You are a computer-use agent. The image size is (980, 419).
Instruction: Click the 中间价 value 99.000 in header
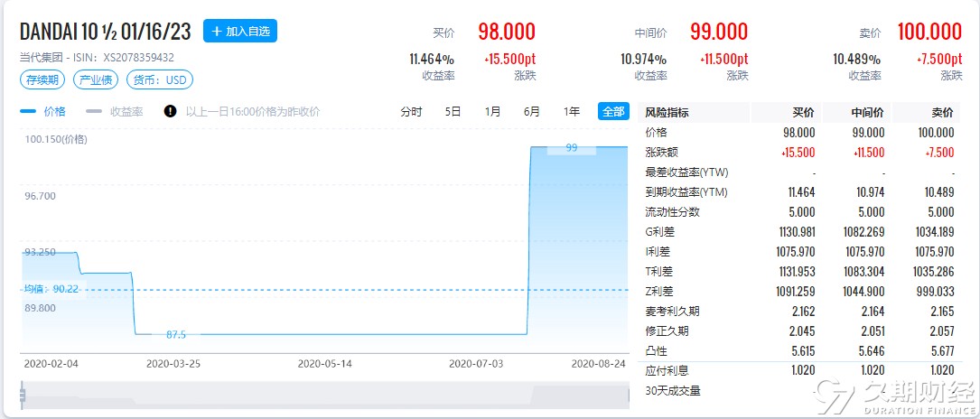click(719, 32)
